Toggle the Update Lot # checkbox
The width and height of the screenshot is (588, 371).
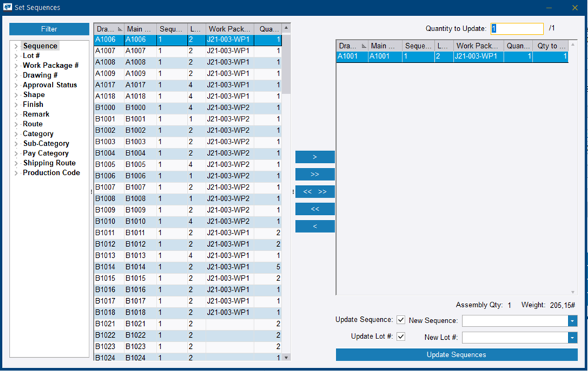click(401, 337)
